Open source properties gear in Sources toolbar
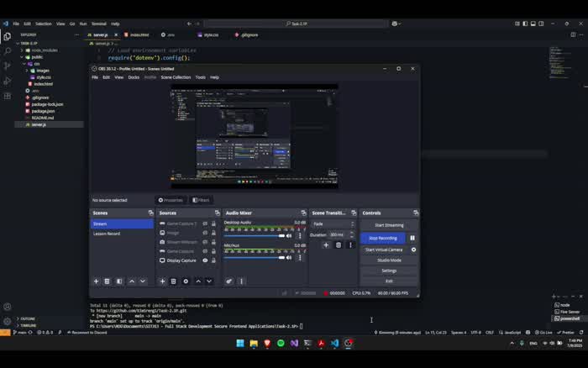Viewport: 588px width, 368px height. tap(186, 281)
